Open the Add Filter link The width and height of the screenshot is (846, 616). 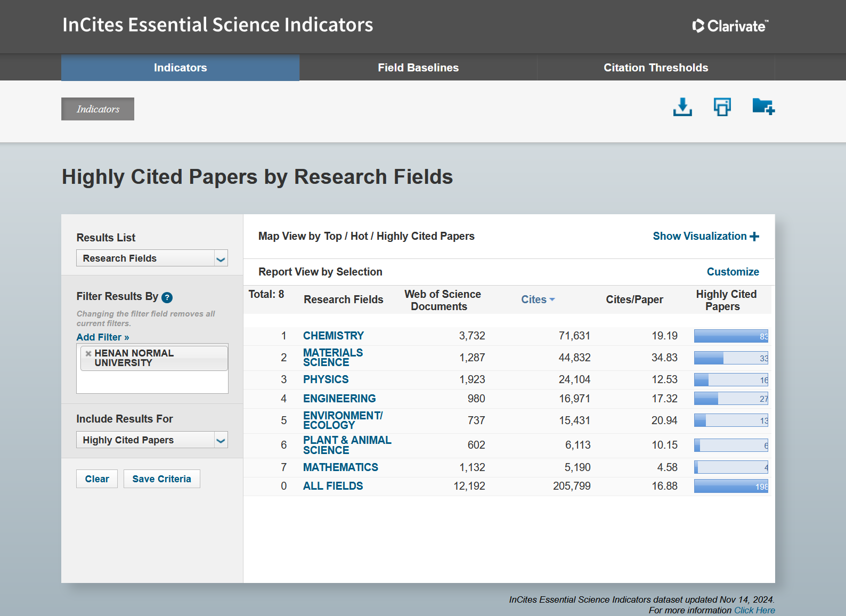click(x=102, y=337)
